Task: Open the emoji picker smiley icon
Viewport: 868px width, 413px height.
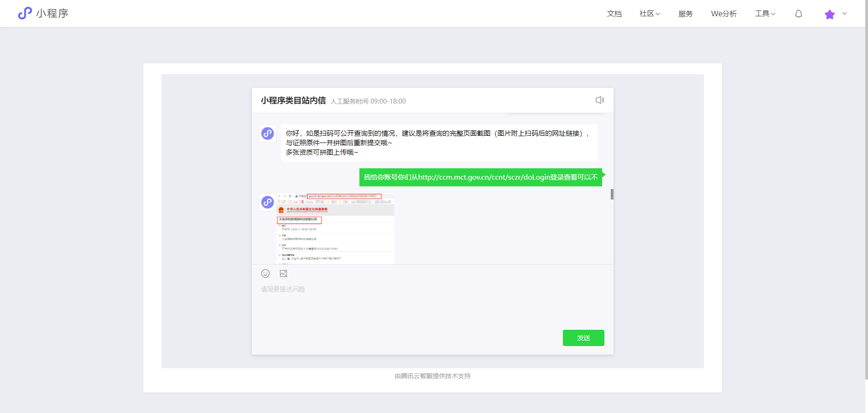Action: tap(265, 273)
